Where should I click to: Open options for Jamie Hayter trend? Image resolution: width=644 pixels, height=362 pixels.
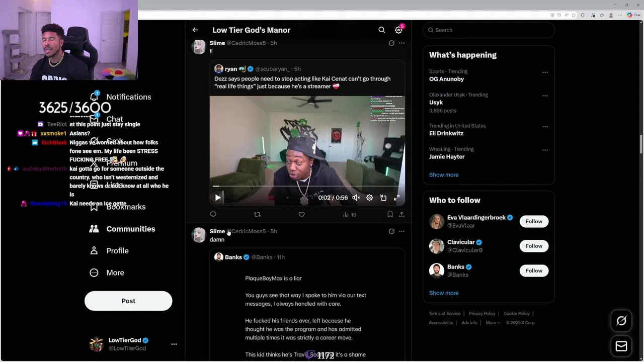click(x=545, y=150)
